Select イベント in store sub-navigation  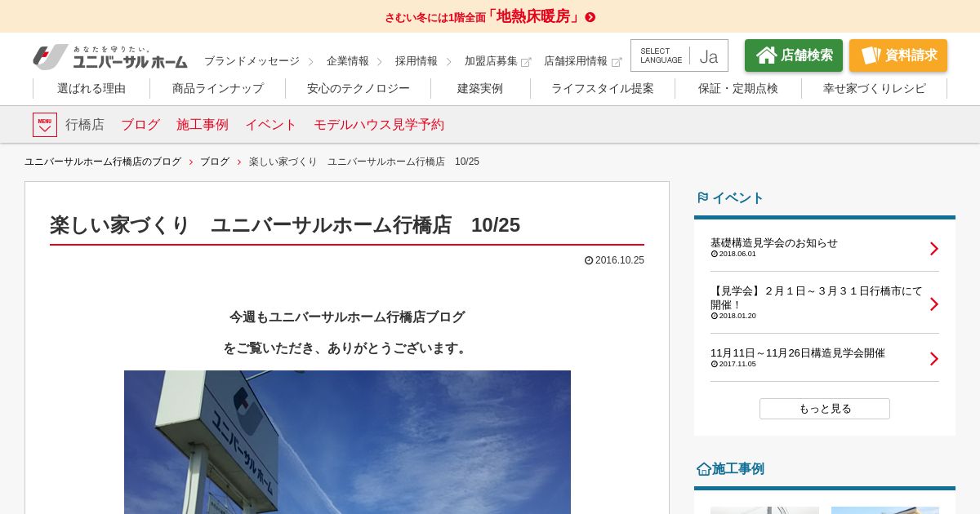271,125
